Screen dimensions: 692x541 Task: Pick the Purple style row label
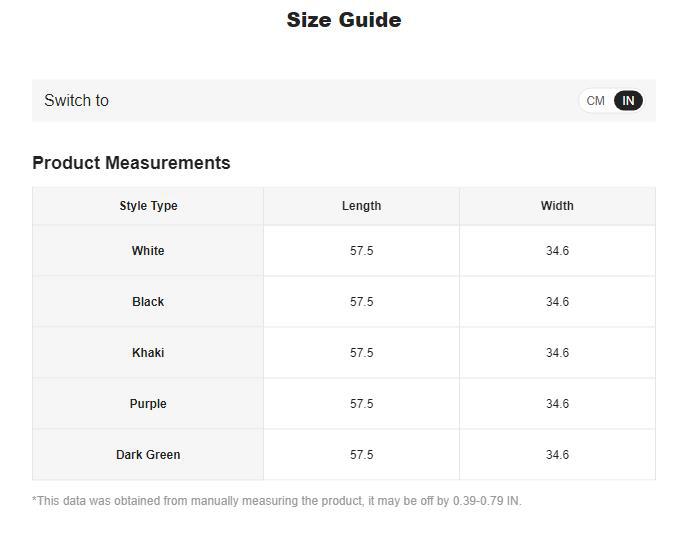tap(148, 404)
